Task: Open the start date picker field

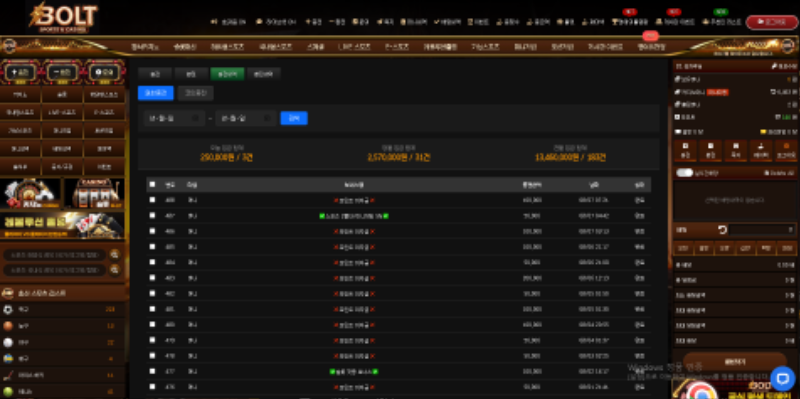Action: [x=174, y=118]
